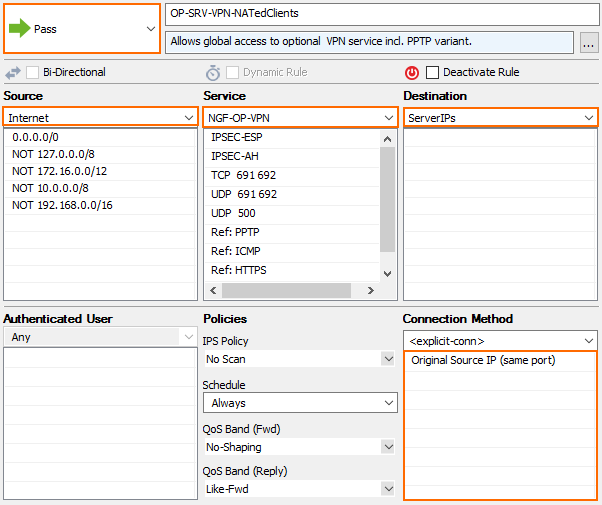Click the Service list scroll down arrow

click(x=387, y=274)
